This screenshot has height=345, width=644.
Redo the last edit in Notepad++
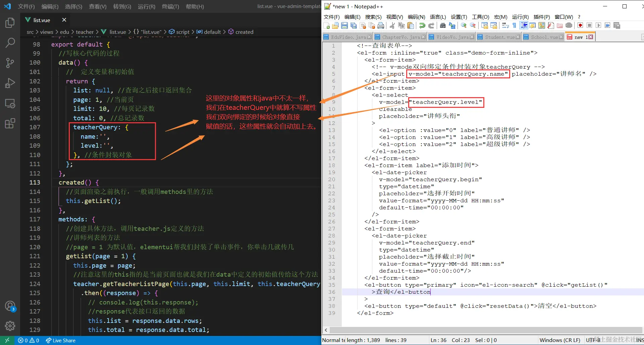[x=431, y=25]
